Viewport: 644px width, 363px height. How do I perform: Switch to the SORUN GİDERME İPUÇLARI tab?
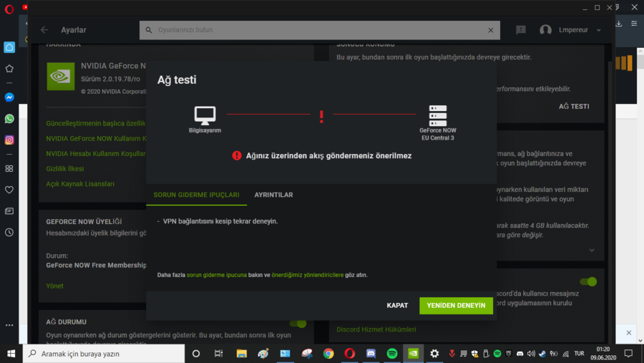pos(196,195)
